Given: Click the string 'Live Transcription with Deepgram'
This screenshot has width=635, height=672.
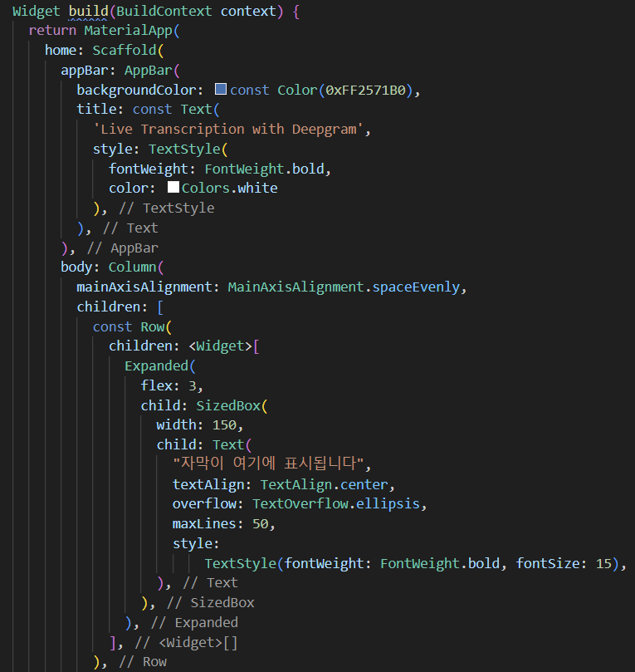Looking at the screenshot, I should tap(227, 129).
